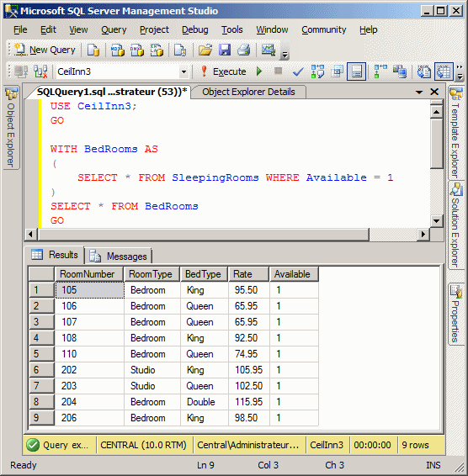
Task: Click the Open File folder icon
Action: pos(205,50)
